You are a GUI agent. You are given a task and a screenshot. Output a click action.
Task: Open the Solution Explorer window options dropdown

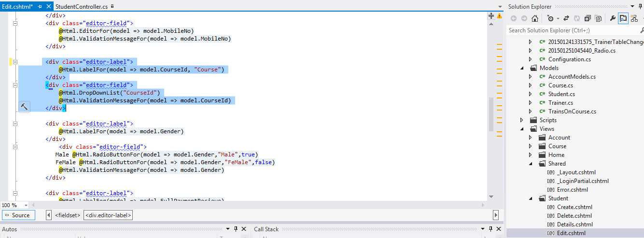click(x=631, y=7)
